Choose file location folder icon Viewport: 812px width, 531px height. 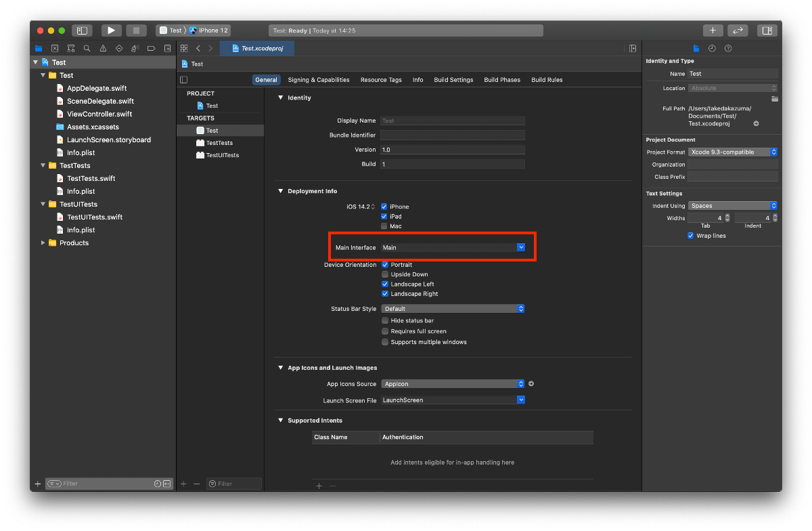774,99
